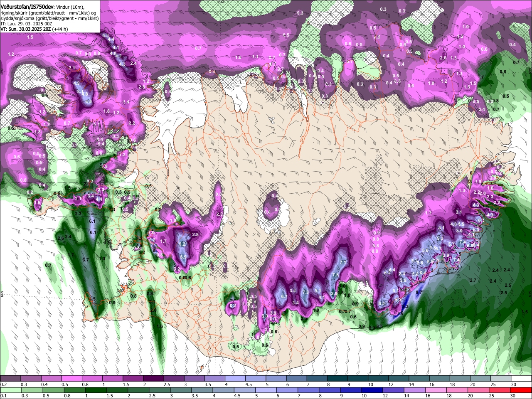The height and width of the screenshot is (399, 532).
Task: Select the pale green rain swatch between 0.1 and 0.3
Action: (11, 390)
